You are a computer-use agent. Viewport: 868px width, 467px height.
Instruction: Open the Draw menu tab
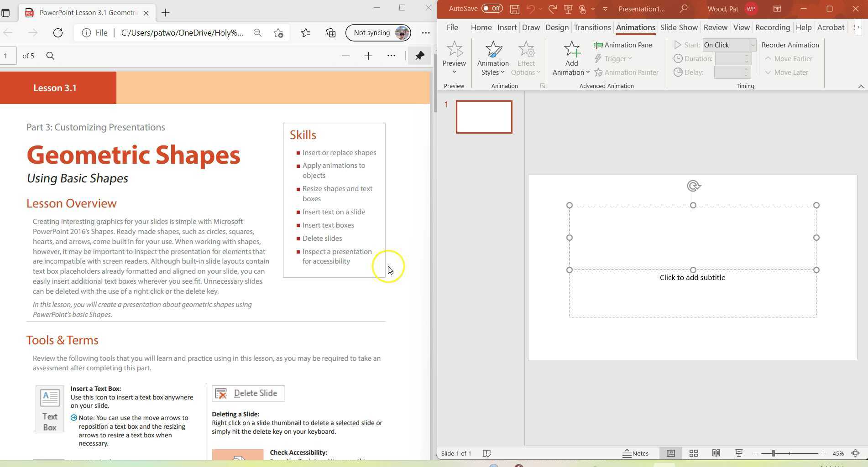coord(531,27)
